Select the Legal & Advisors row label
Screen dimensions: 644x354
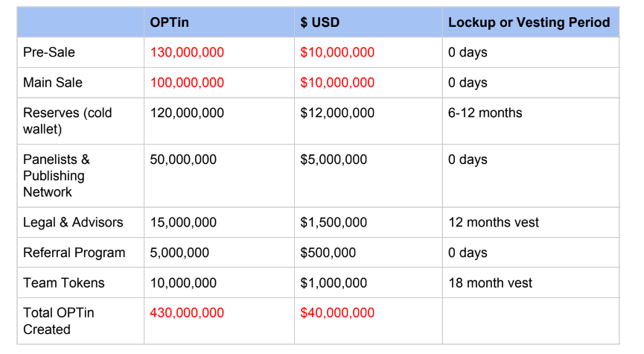click(73, 222)
